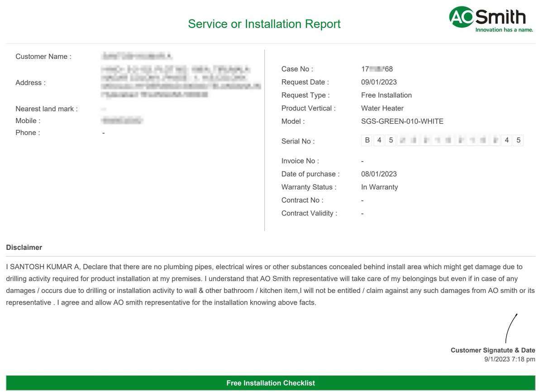Viewport: 543px width, 392px height.
Task: Select the Phone label
Action: (28, 133)
